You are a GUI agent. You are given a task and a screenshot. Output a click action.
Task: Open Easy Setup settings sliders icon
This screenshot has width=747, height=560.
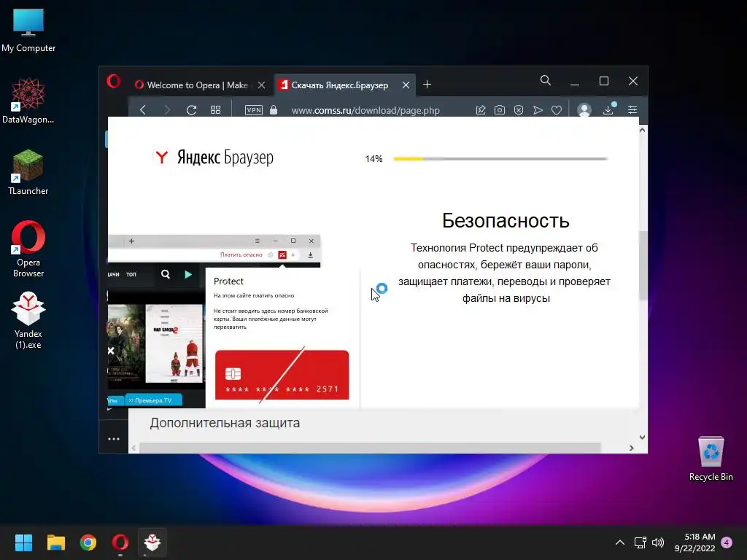pos(632,110)
